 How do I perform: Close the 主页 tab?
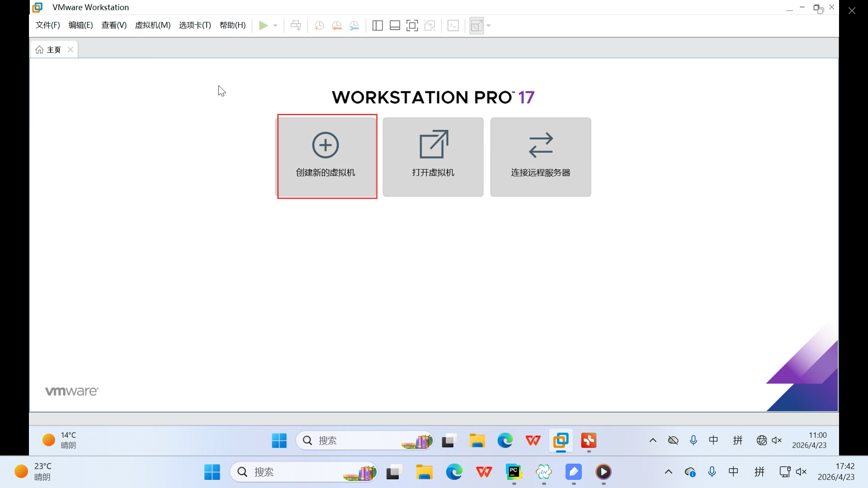point(71,50)
